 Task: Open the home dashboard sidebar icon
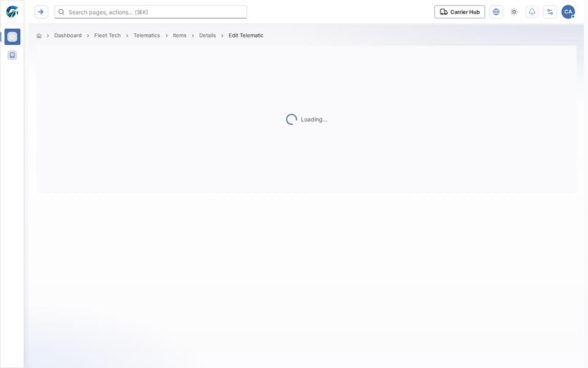[12, 37]
